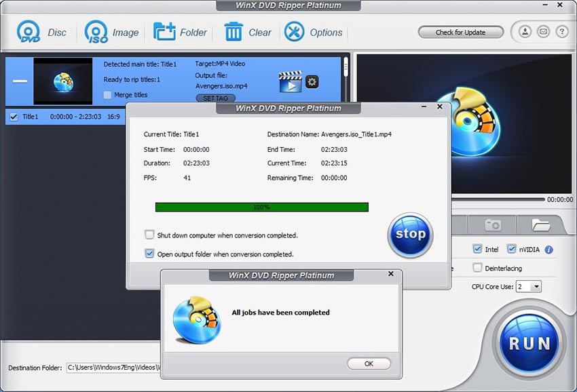Open the Folder source button
577x392 pixels.
(180, 32)
